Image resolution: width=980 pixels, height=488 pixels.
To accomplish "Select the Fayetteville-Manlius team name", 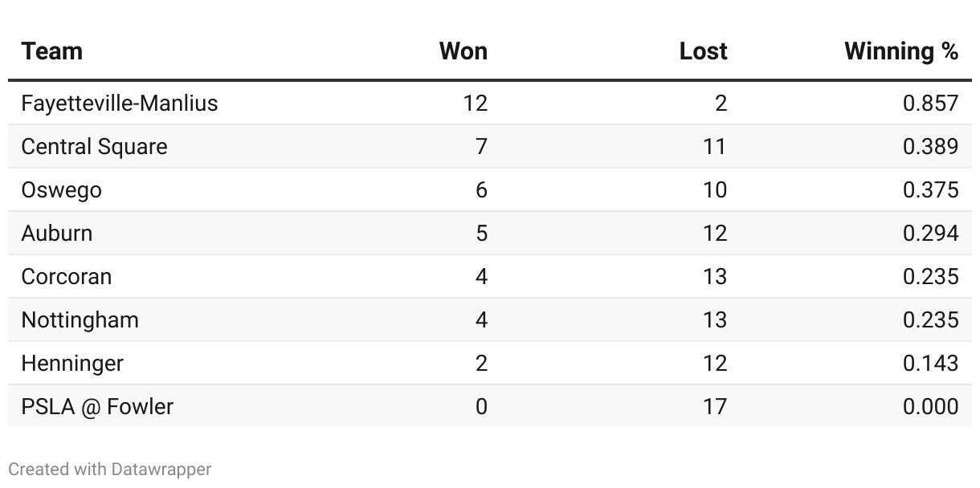I will 120,104.
